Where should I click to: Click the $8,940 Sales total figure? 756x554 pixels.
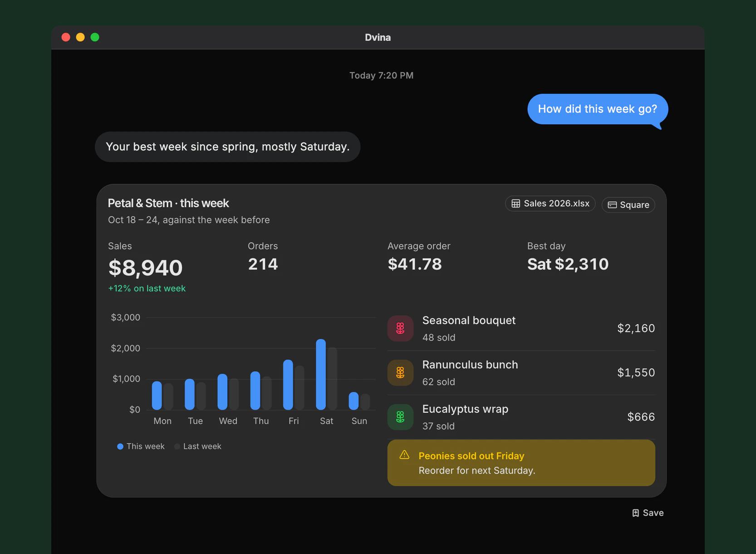pyautogui.click(x=145, y=267)
